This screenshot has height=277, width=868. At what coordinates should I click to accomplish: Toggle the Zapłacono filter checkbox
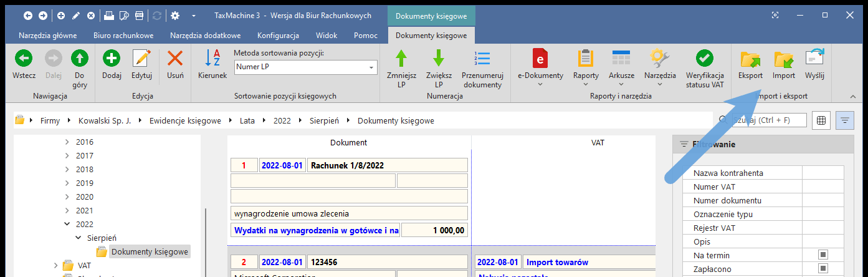click(x=823, y=269)
